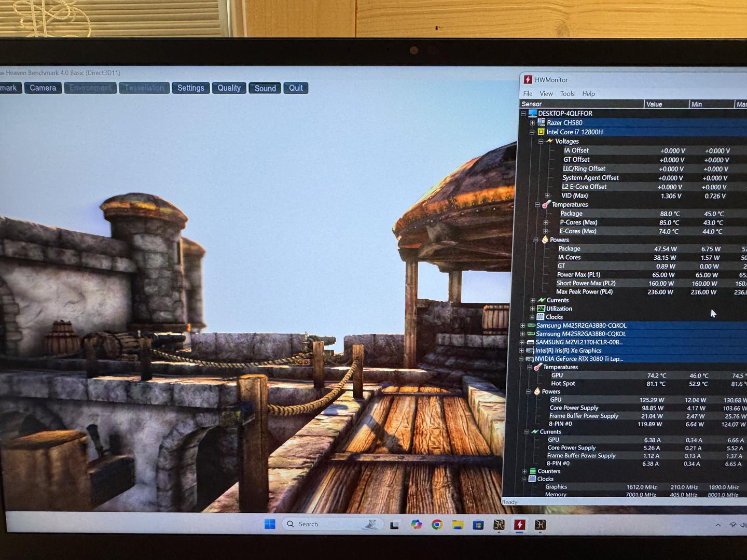Viewport: 747px width, 560px height.
Task: Open Microsoft Store from the taskbar
Action: click(x=478, y=525)
